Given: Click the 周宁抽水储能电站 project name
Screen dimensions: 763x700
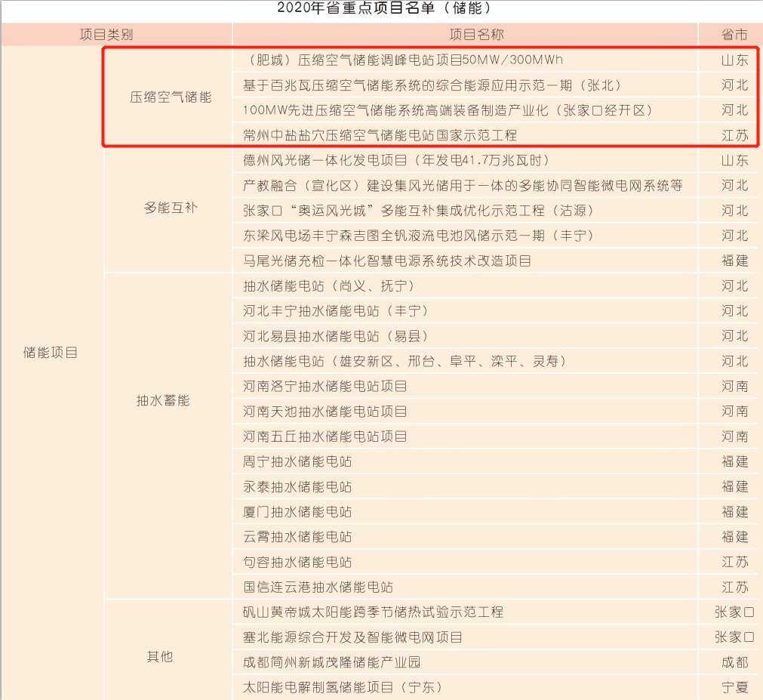Looking at the screenshot, I should [x=297, y=461].
